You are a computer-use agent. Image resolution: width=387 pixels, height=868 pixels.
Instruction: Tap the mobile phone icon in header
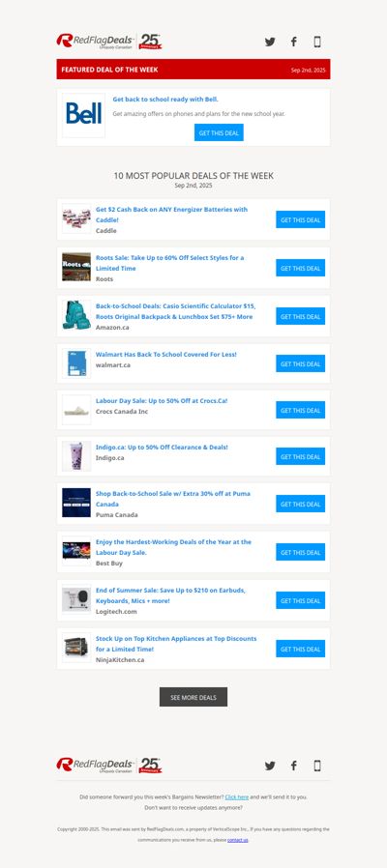[317, 42]
